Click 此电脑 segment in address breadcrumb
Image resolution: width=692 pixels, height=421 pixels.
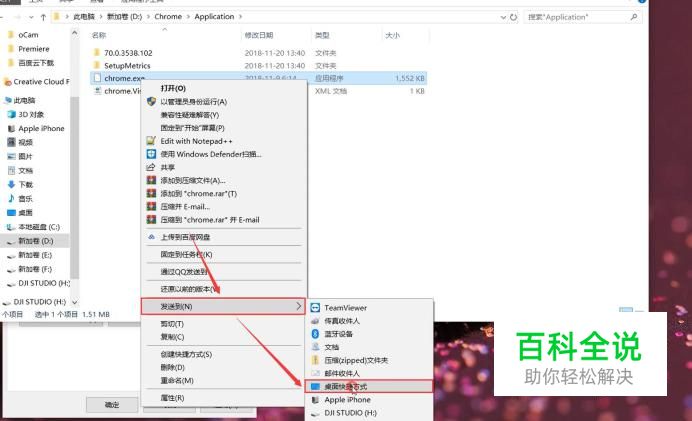[83, 17]
